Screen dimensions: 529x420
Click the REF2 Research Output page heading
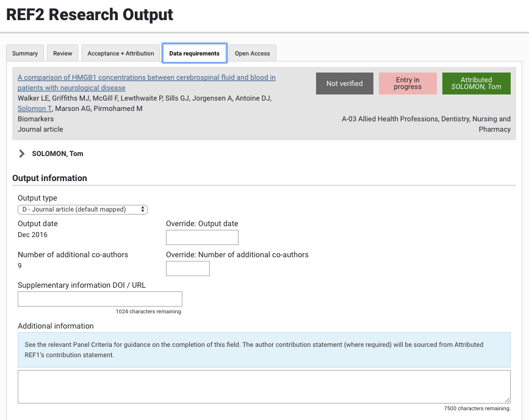[90, 15]
